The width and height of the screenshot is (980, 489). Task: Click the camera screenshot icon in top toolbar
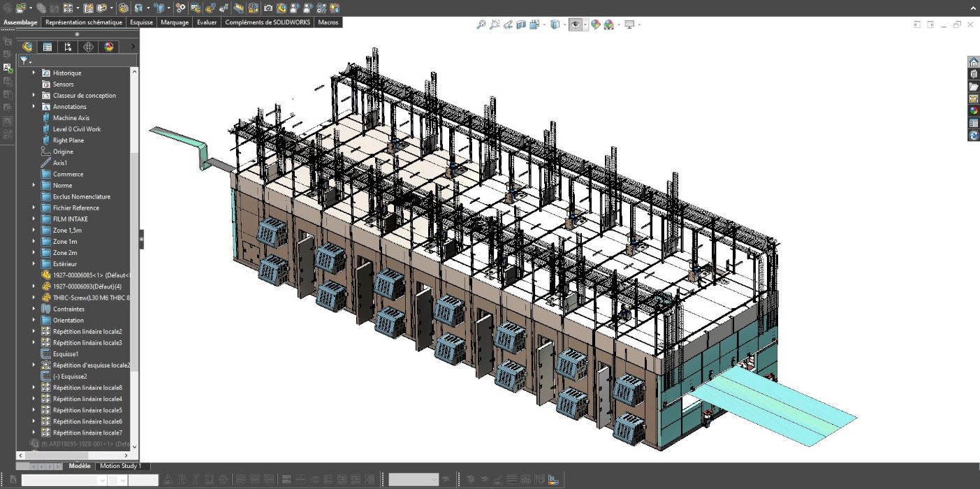click(x=268, y=8)
